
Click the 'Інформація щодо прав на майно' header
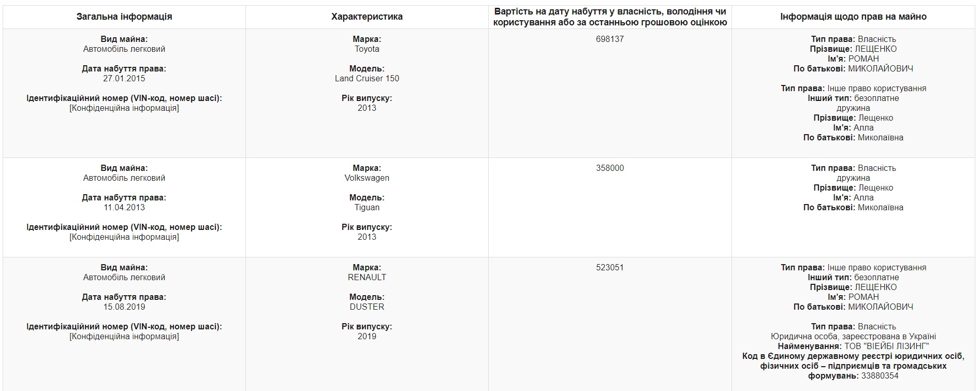coord(853,17)
